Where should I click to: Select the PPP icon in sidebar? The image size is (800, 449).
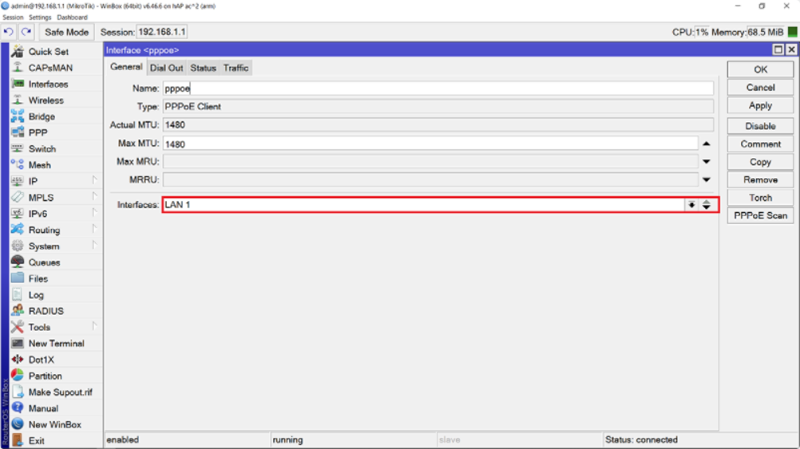[17, 132]
